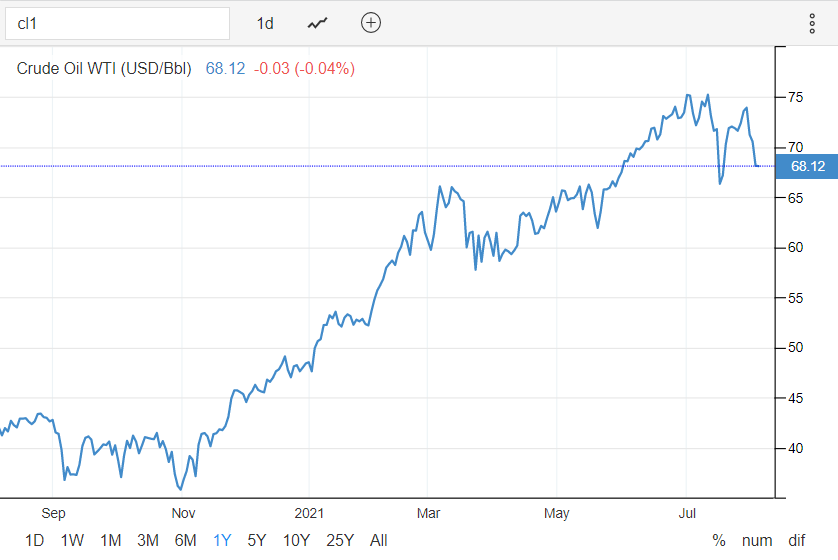The width and height of the screenshot is (838, 560).
Task: Select the 1D time range
Action: [x=34, y=540]
